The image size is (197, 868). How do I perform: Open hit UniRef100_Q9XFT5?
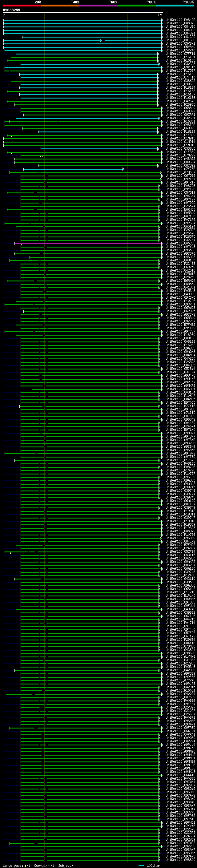[x=180, y=67]
